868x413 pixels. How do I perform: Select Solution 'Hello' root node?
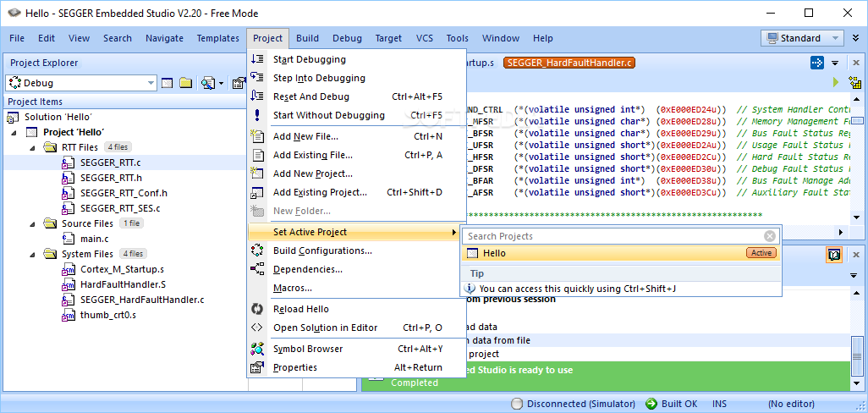(58, 117)
